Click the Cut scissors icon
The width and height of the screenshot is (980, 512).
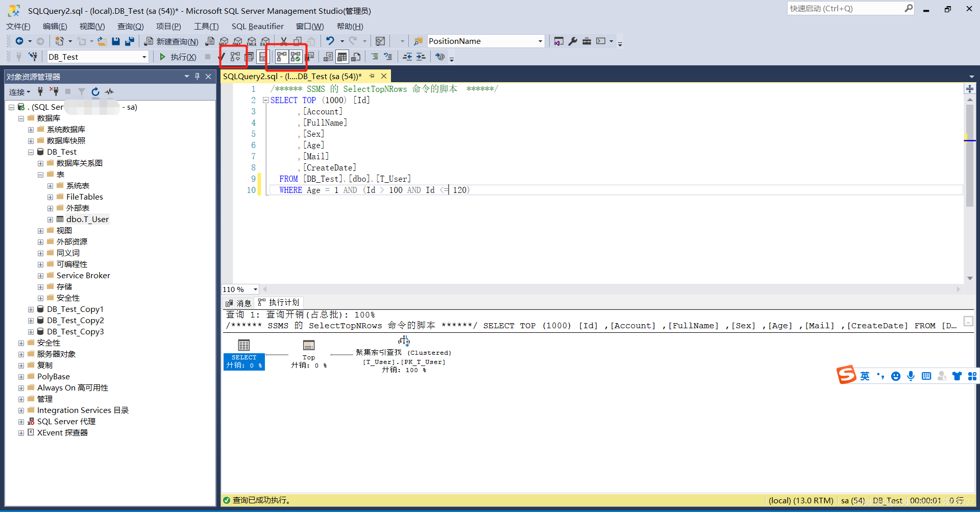(x=284, y=41)
